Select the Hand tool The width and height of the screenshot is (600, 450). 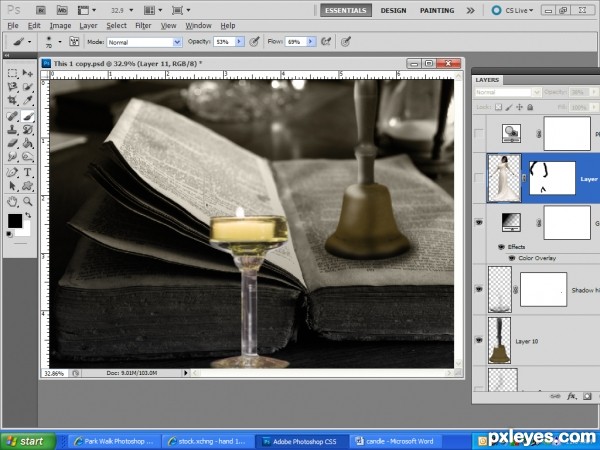tap(12, 201)
